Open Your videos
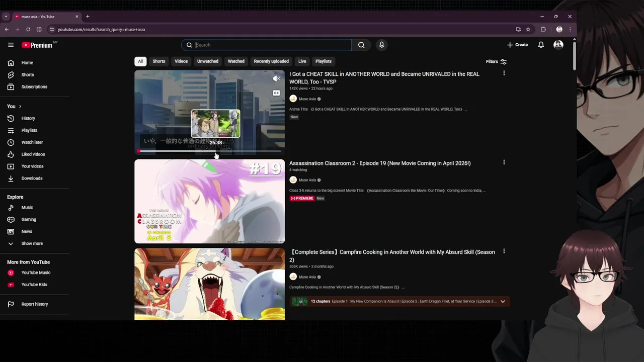Screen dimensions: 644x362 pyautogui.click(x=32, y=166)
